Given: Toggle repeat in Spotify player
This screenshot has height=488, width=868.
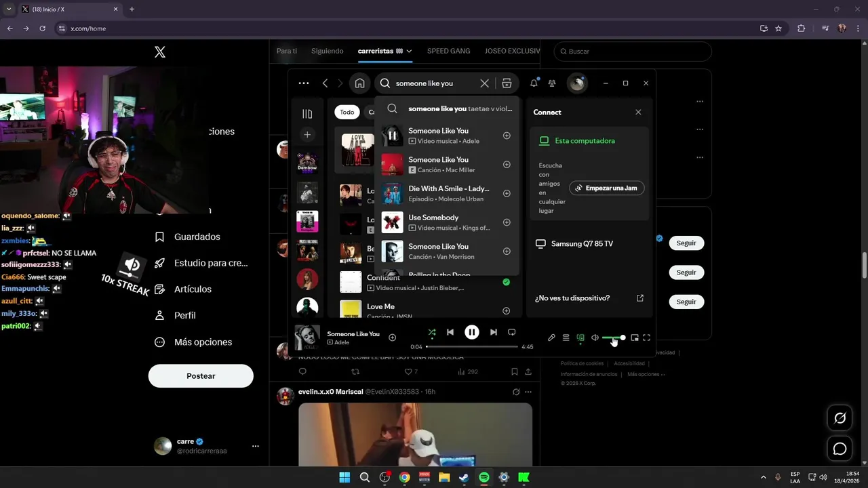Looking at the screenshot, I should point(512,332).
